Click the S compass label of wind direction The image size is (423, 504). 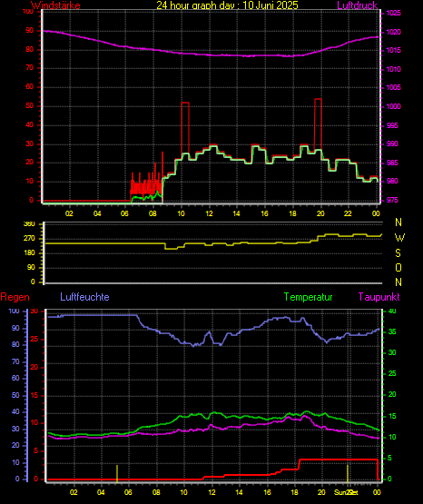pos(398,253)
